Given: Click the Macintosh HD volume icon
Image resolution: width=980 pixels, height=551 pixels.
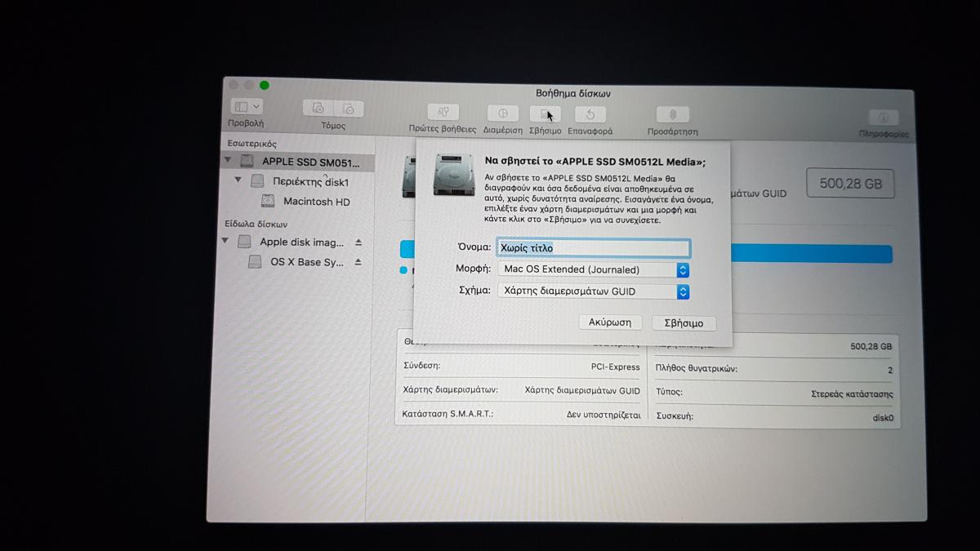Looking at the screenshot, I should [268, 201].
